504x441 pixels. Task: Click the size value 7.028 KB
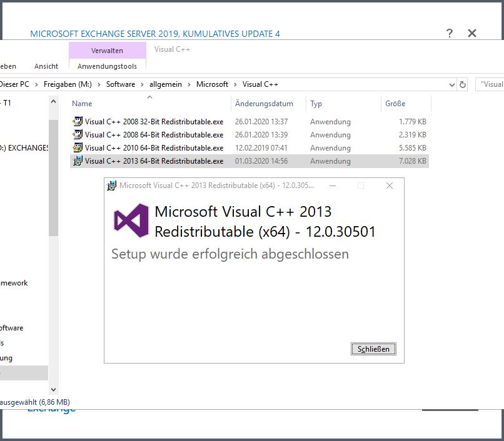pos(413,161)
